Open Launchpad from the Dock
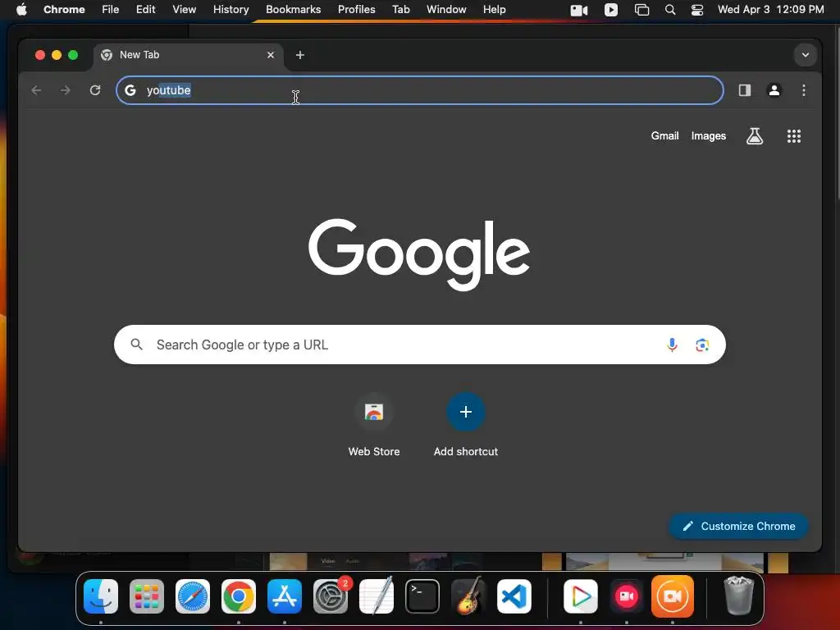Viewport: 840px width, 630px height. coord(147,596)
